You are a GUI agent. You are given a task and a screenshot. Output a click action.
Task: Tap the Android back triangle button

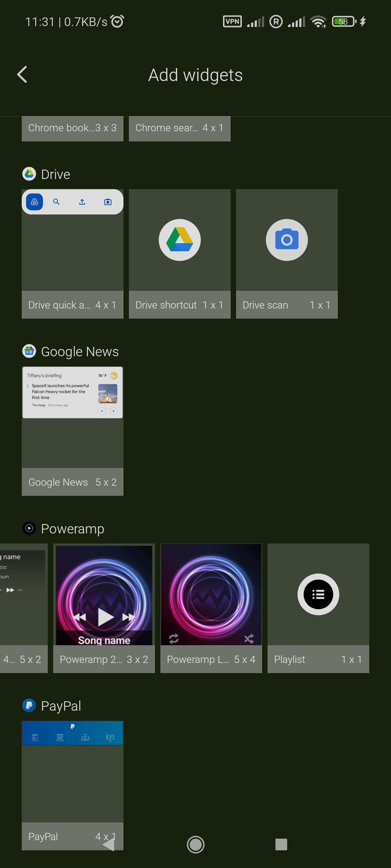[x=109, y=844]
